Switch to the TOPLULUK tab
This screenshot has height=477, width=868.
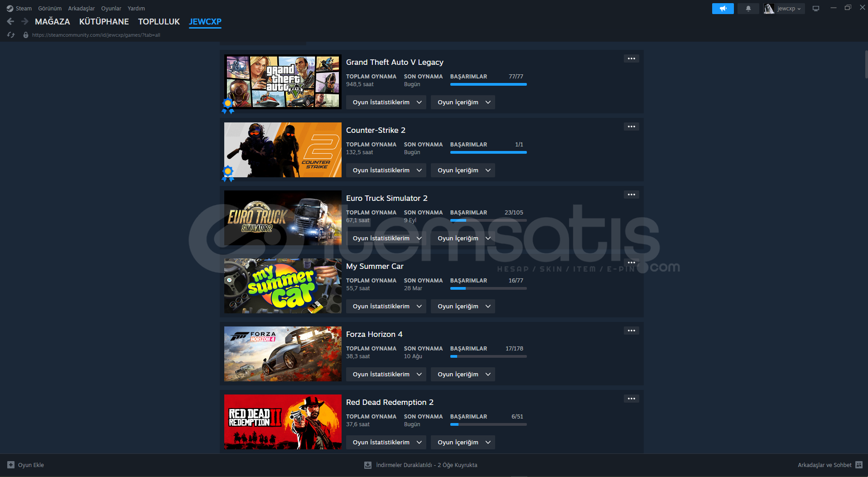pos(159,21)
